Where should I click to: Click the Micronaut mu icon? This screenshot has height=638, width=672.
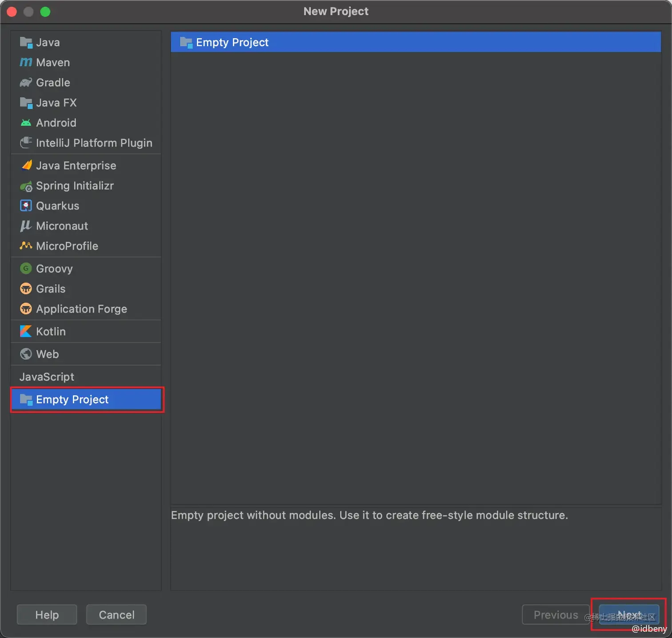tap(26, 226)
